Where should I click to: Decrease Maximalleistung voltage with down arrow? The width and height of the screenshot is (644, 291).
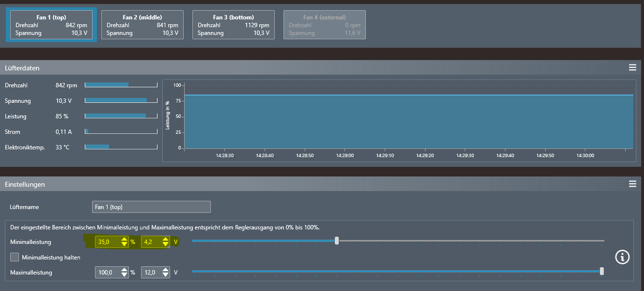pyautogui.click(x=166, y=275)
